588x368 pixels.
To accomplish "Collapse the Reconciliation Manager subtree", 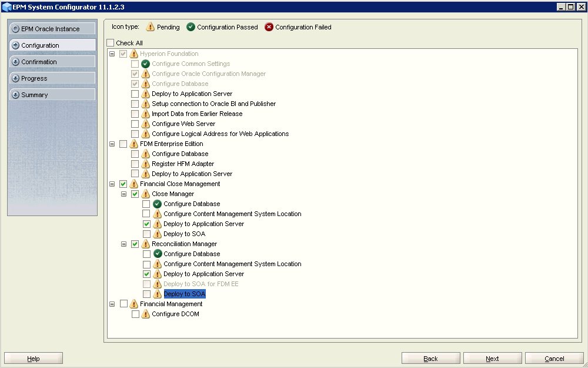I will tap(123, 244).
